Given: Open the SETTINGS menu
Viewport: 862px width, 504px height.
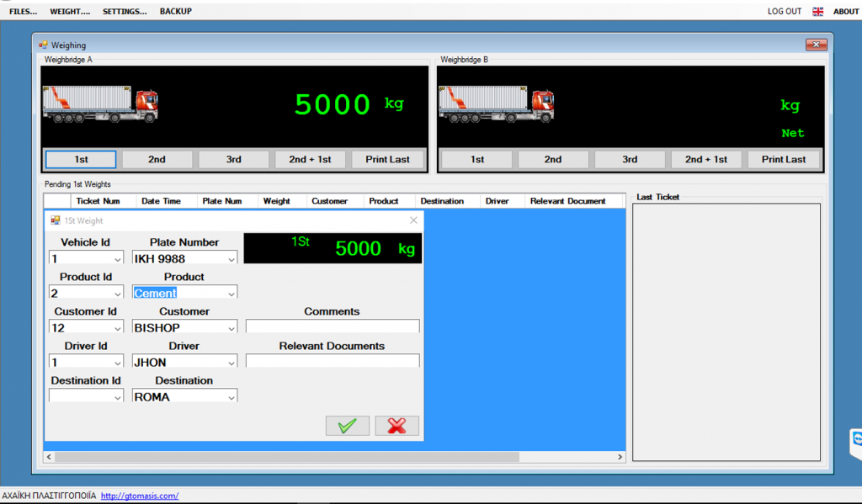Looking at the screenshot, I should (125, 12).
